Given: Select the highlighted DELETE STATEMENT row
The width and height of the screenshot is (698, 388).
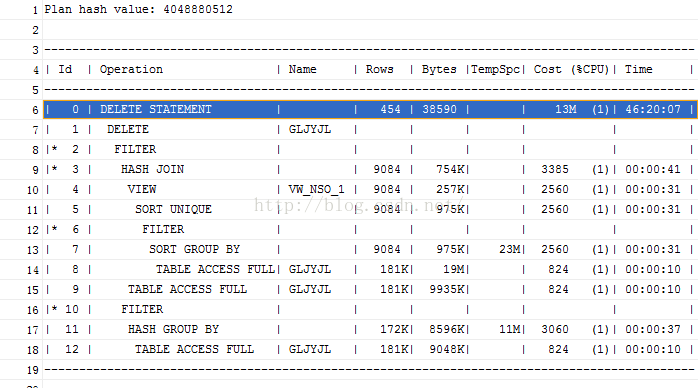Looking at the screenshot, I should (370, 109).
